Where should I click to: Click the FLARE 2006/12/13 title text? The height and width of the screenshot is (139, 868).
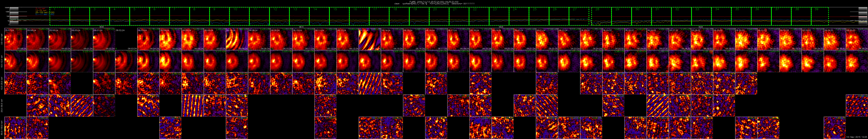coord(434,1)
